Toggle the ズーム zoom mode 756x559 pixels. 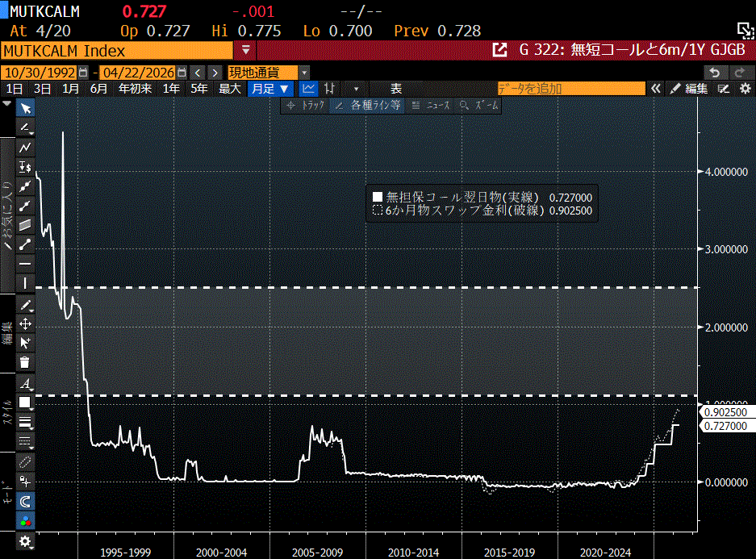coord(479,105)
